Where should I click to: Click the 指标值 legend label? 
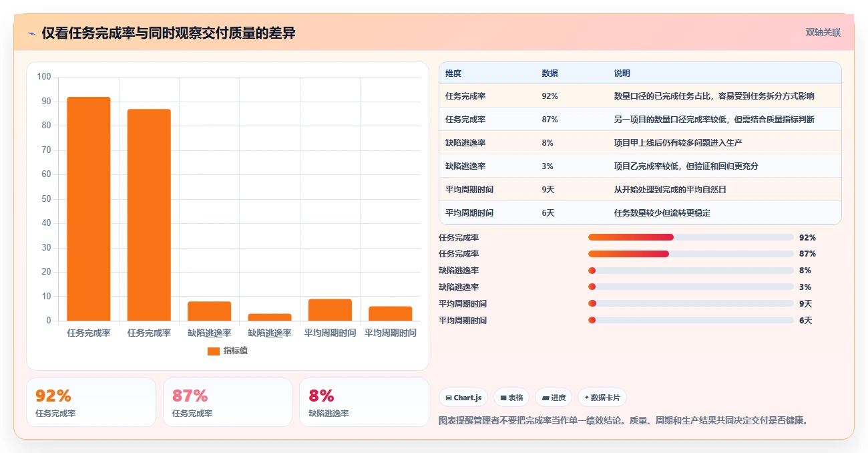(x=236, y=351)
